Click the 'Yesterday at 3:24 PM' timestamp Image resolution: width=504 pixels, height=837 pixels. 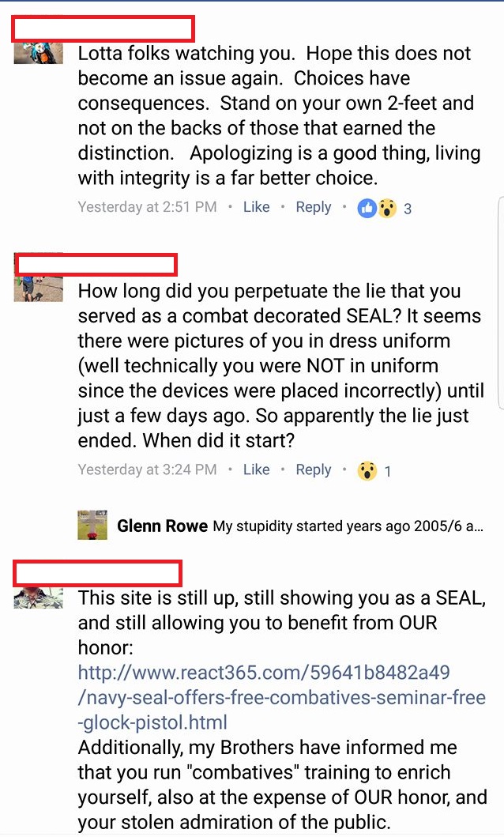pos(147,469)
